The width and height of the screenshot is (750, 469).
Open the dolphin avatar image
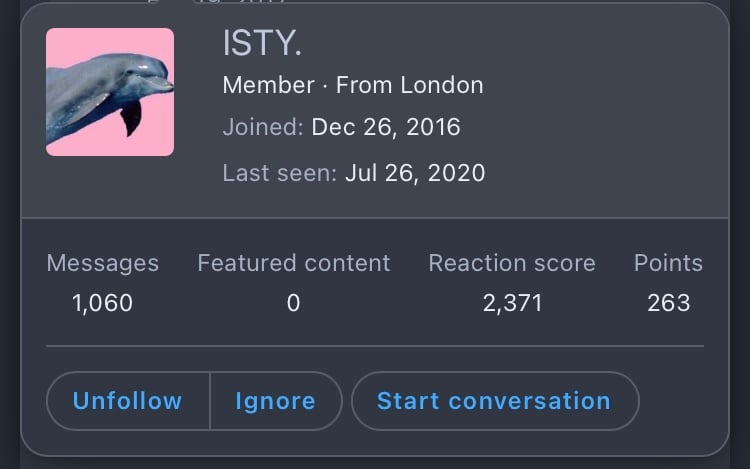coord(110,92)
